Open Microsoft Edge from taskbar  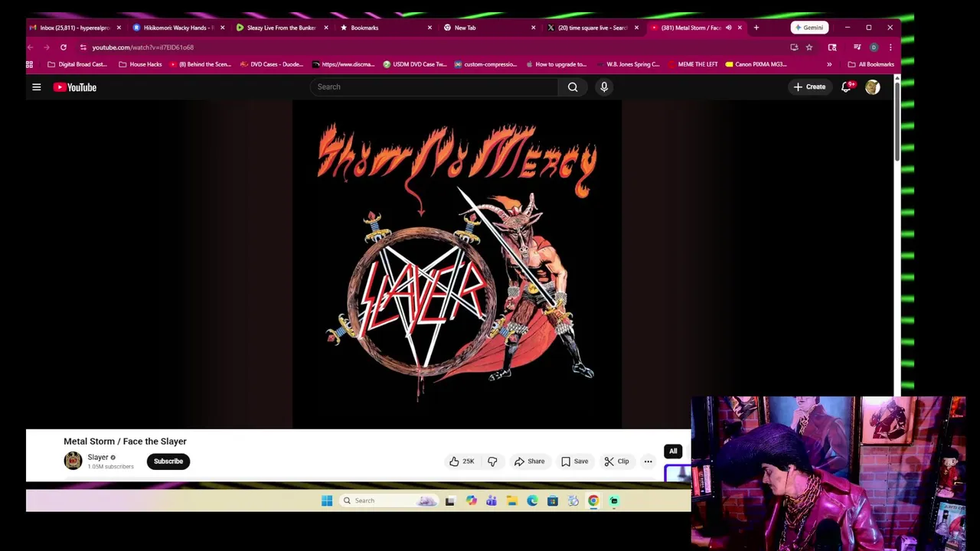pyautogui.click(x=532, y=501)
